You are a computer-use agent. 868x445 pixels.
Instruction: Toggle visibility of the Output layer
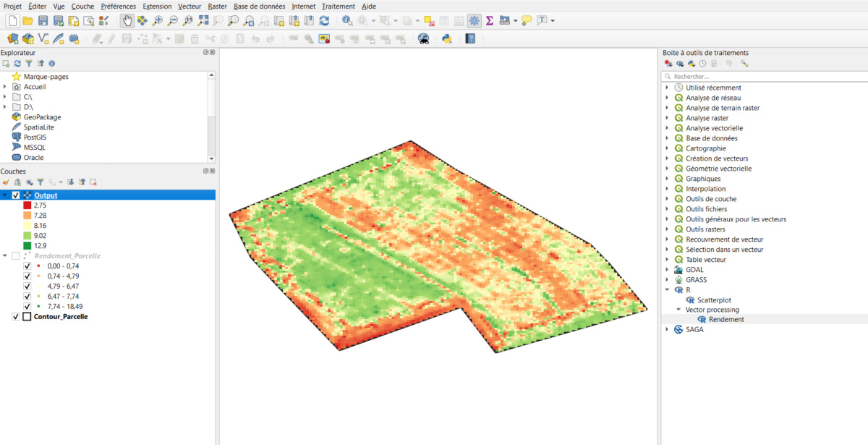point(16,195)
